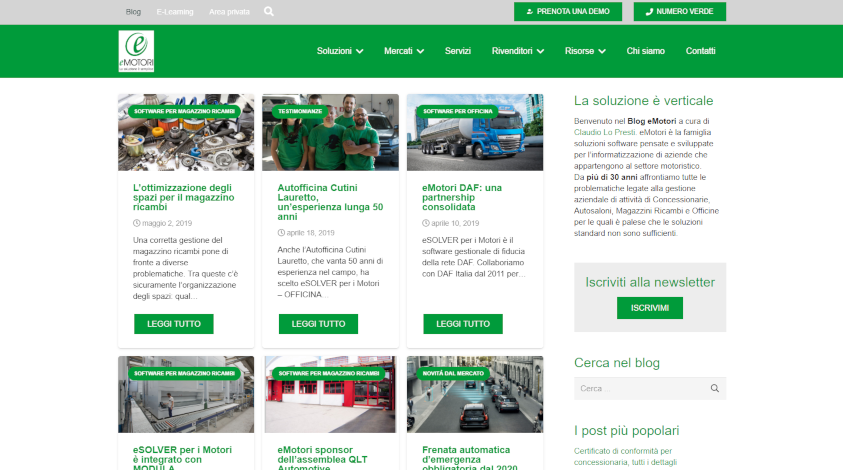This screenshot has width=843, height=470.
Task: Click the heading La soluzione è verticale
Action: 644,101
